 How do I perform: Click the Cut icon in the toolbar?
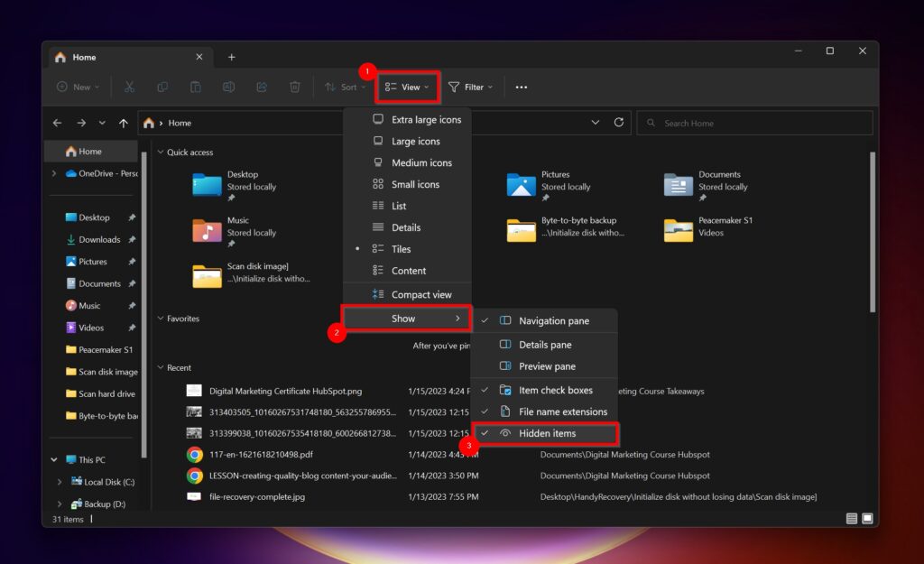click(x=130, y=87)
